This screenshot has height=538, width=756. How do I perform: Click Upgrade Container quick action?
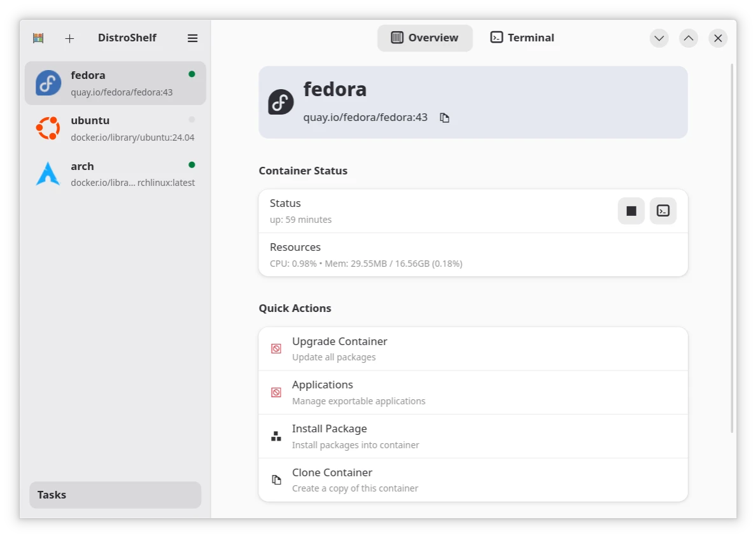[473, 349]
